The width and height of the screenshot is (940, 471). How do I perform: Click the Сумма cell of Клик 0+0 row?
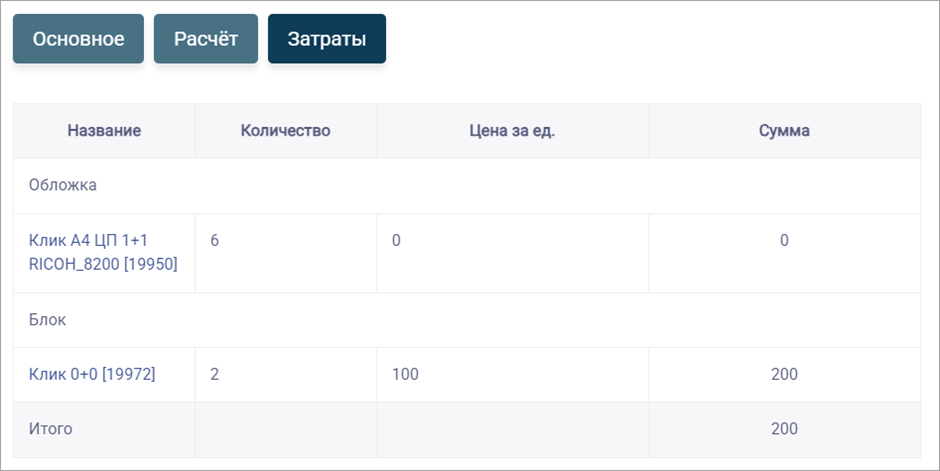click(784, 375)
